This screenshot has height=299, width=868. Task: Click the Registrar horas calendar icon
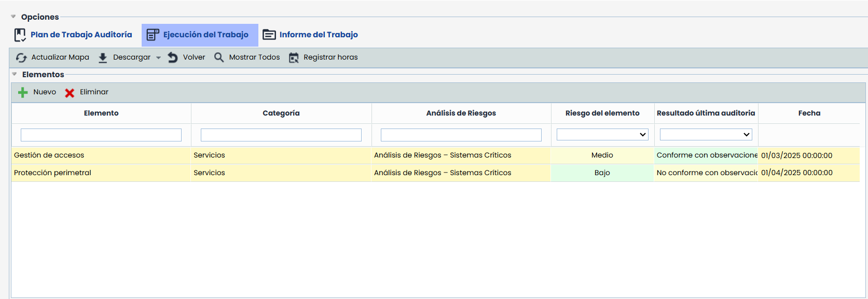(294, 58)
